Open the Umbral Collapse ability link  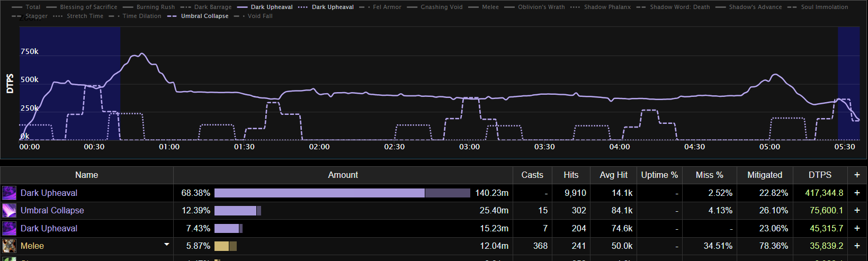52,211
